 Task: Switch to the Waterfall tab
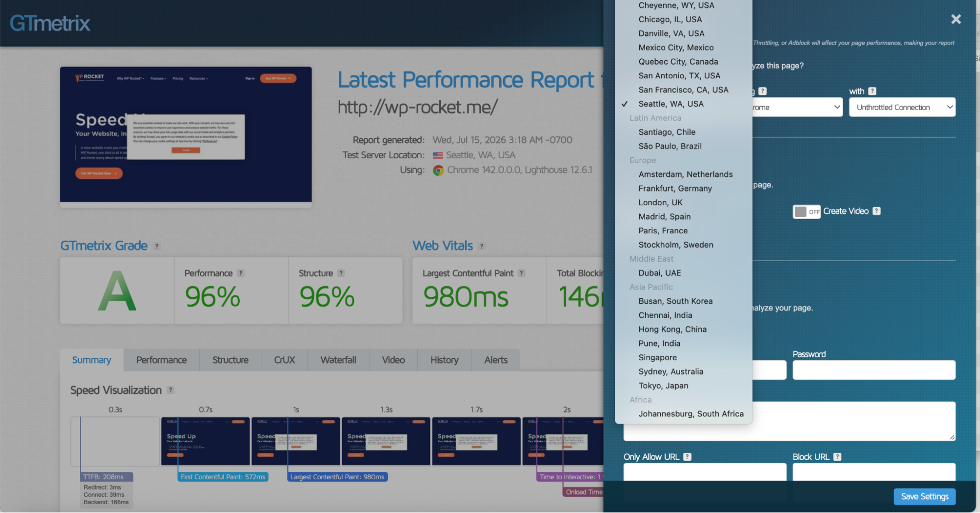[338, 360]
